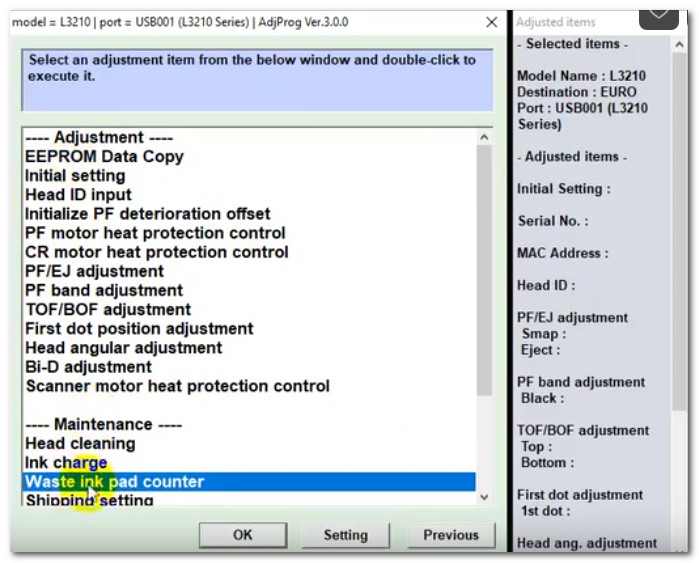Pick Head angular adjustment entry
The width and height of the screenshot is (699, 563).
[123, 348]
